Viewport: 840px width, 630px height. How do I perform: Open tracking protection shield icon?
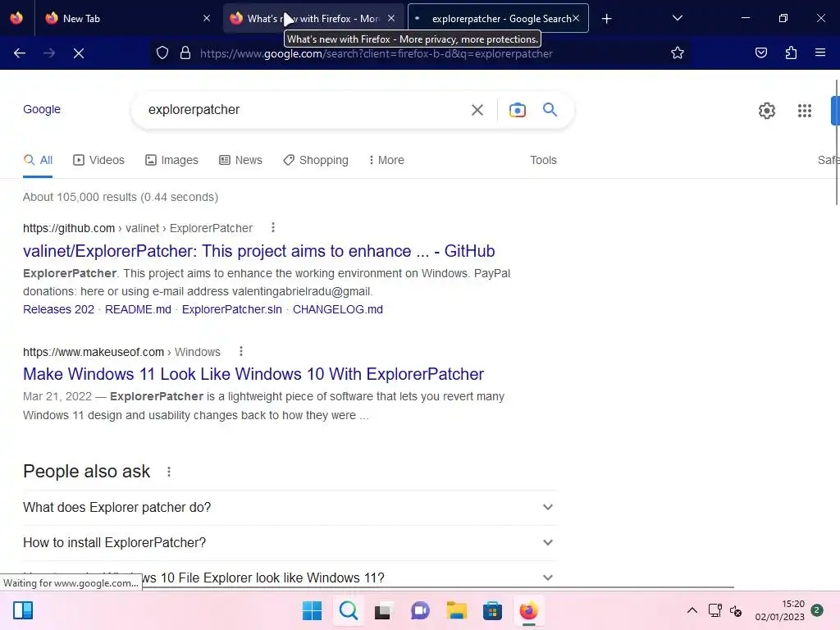coord(162,53)
